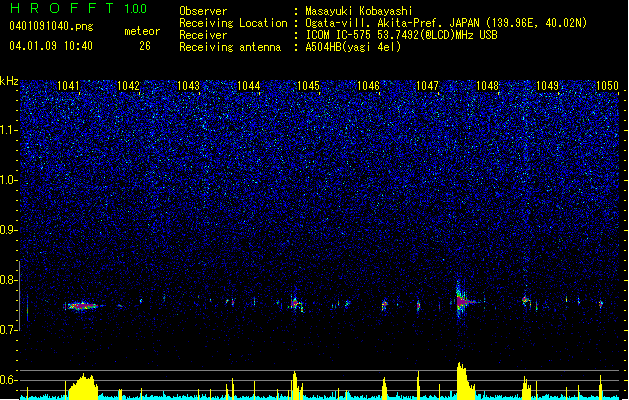Image resolution: width=629 pixels, height=400 pixels.
Task: Click the yellow intensity peak below 1041
Action: tap(83, 387)
